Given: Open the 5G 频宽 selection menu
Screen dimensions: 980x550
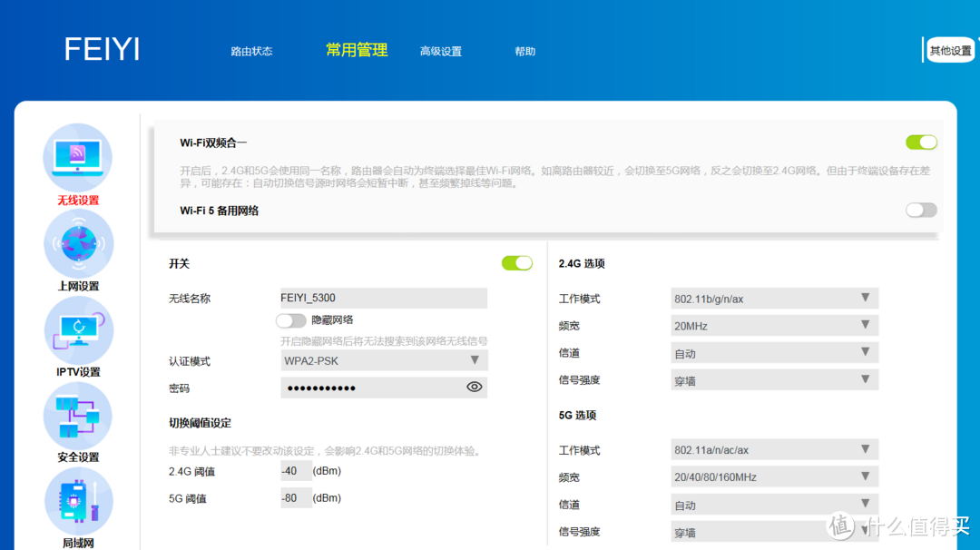Looking at the screenshot, I should coord(774,476).
